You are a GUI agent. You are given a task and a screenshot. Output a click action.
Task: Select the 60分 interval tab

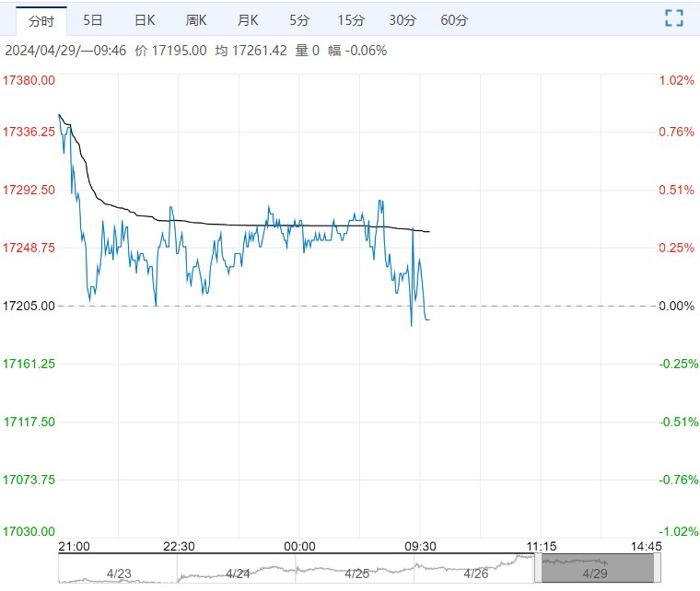(x=454, y=19)
